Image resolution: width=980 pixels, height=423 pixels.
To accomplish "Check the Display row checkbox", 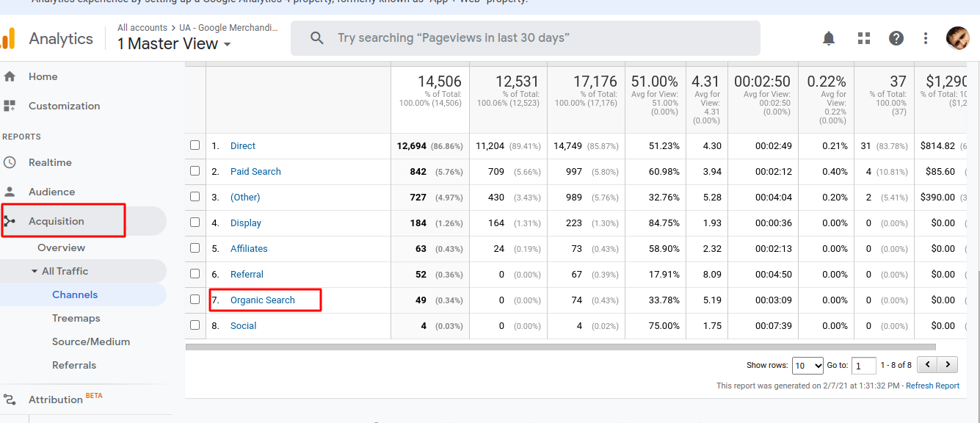I will 195,223.
